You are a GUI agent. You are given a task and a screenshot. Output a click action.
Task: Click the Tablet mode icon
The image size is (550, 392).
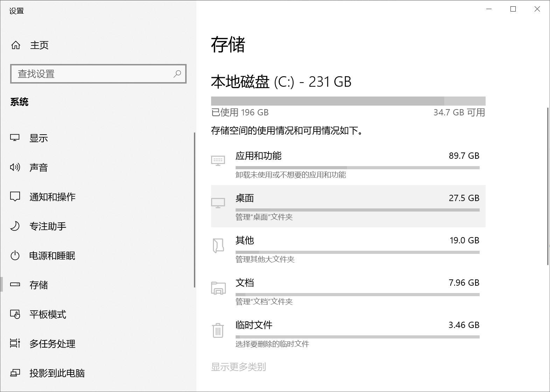(x=15, y=314)
